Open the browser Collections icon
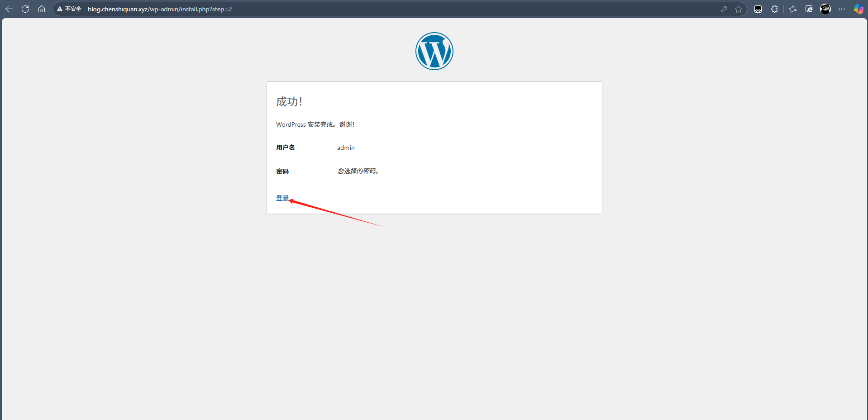This screenshot has height=420, width=868. 809,9
